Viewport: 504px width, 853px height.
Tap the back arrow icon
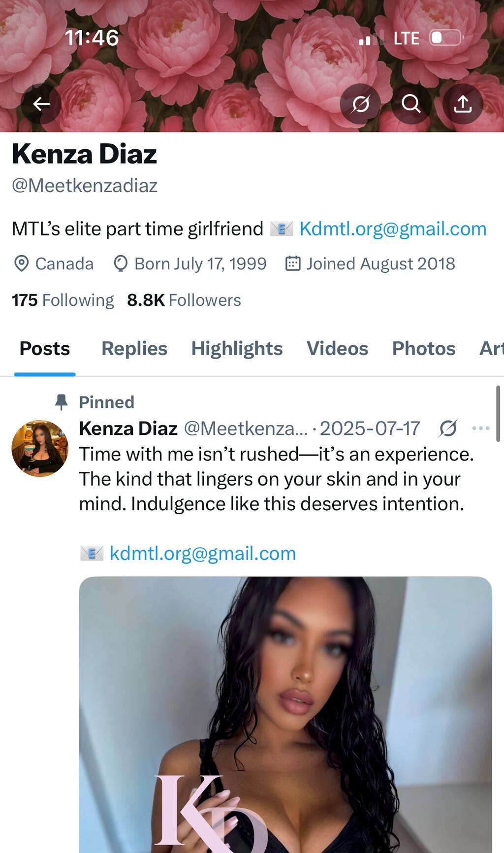tap(41, 104)
